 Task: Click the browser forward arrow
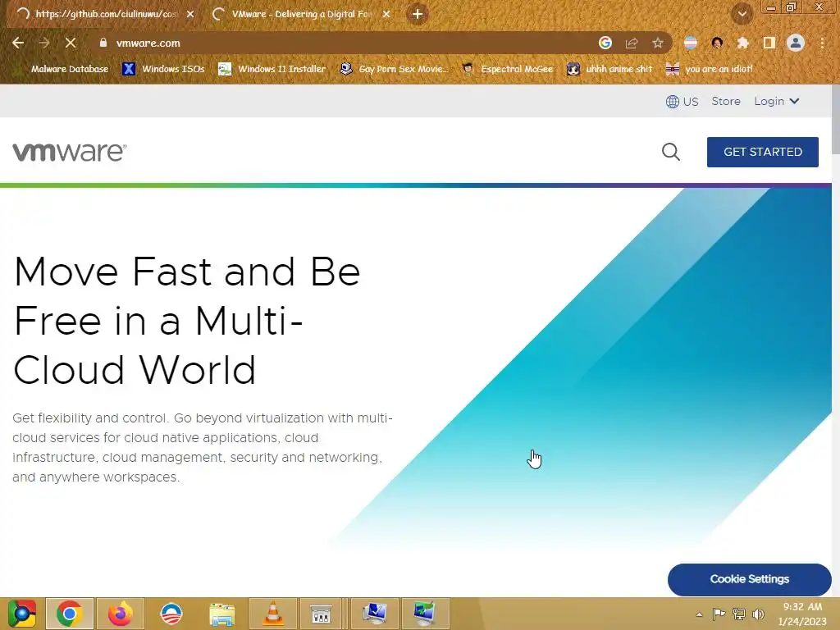tap(44, 43)
